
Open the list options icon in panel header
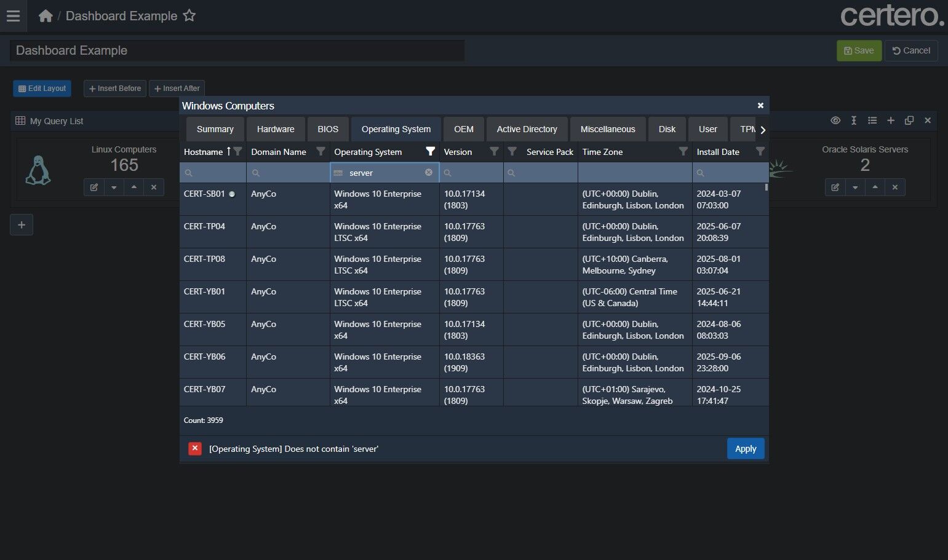pyautogui.click(x=872, y=121)
